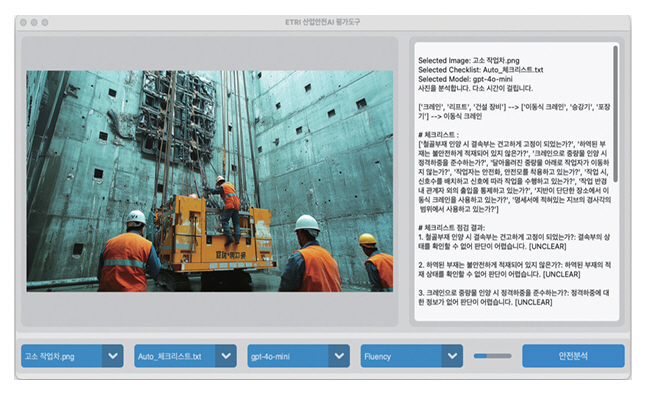Open the Auto_체크리스트.txt checklist combo box
647x398 pixels.
[x=185, y=356]
